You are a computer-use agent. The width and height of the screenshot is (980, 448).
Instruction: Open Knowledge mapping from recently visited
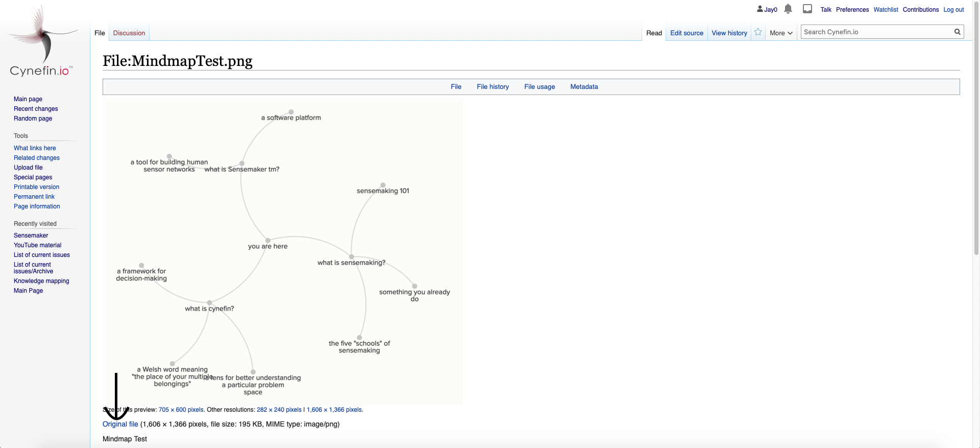[x=41, y=281]
